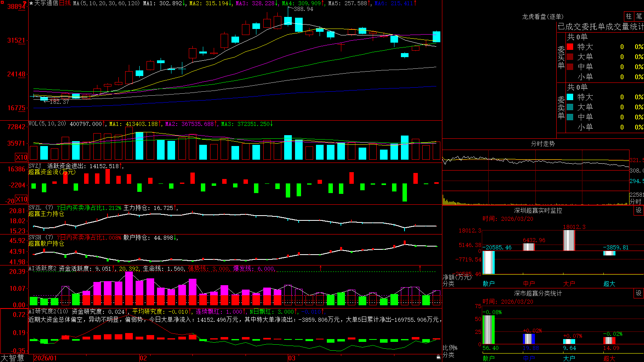The width and height of the screenshot is (644, 362).
Task: Click the blue 中户 19.88 bar in 分类统计
Action: click(529, 339)
